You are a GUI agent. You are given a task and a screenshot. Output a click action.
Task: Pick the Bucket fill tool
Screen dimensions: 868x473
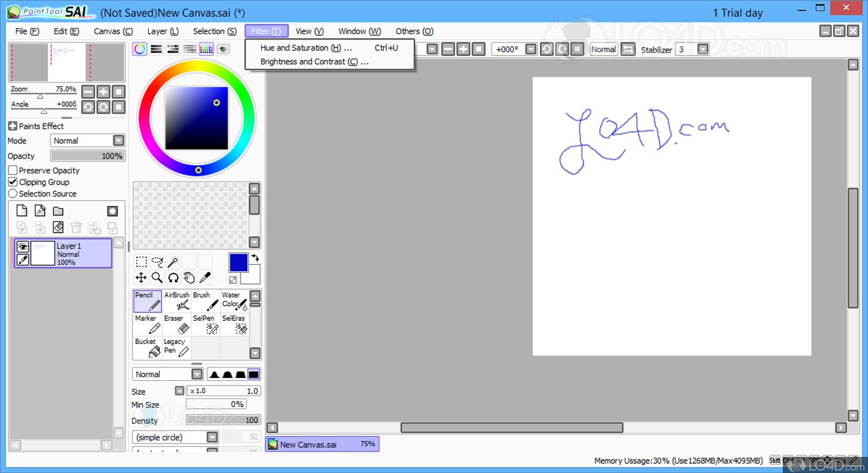click(147, 348)
